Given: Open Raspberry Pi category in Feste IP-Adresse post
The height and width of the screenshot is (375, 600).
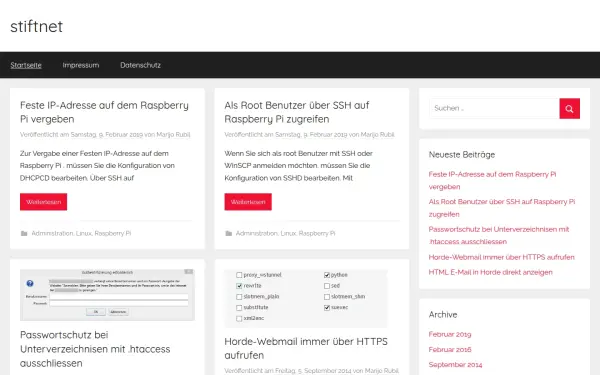Looking at the screenshot, I should coord(112,233).
